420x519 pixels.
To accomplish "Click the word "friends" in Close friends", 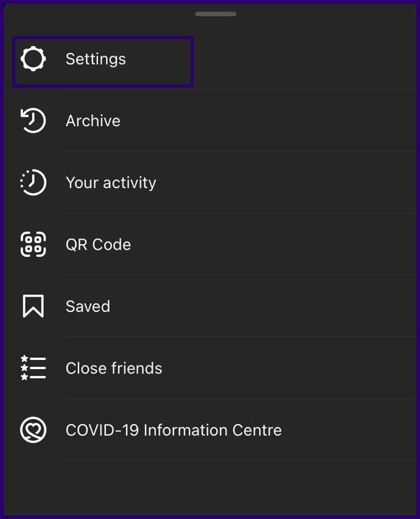I will (x=136, y=369).
